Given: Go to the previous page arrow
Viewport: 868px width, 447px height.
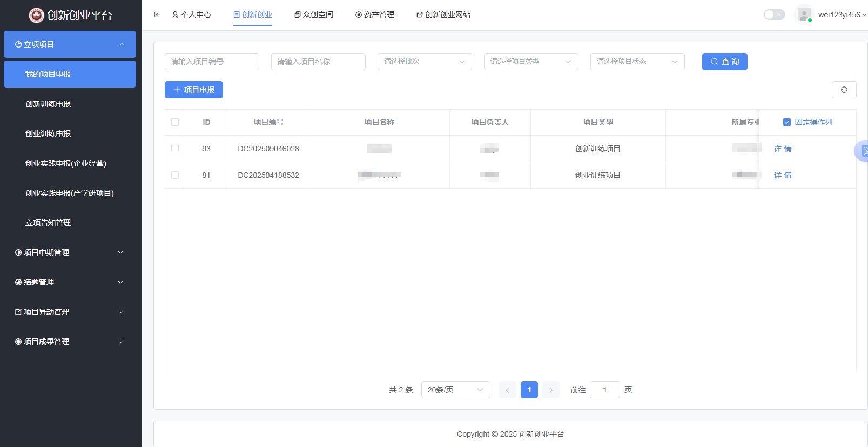Looking at the screenshot, I should click(507, 390).
